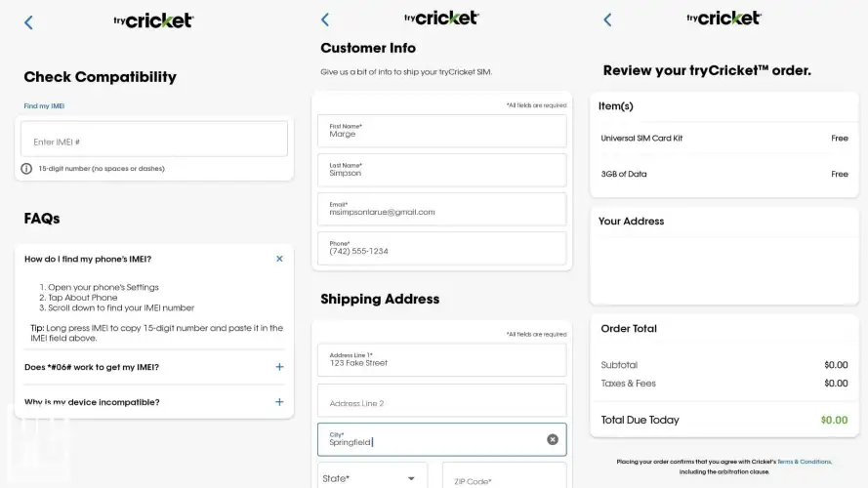Click the Address Line 1 field
This screenshot has width=868, height=488.
point(441,359)
